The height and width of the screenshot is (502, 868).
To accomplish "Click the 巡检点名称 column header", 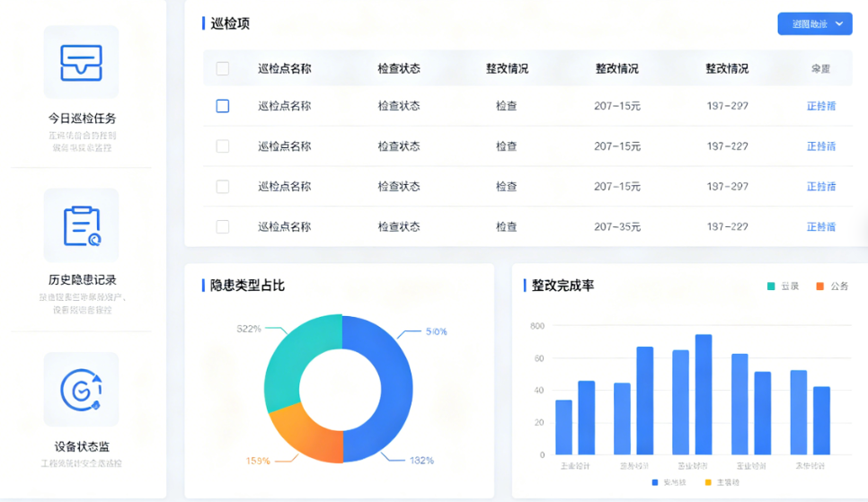I will coord(285,68).
